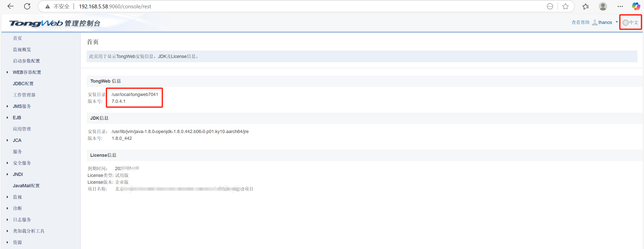Select 诊断 tree item label

pos(17,208)
